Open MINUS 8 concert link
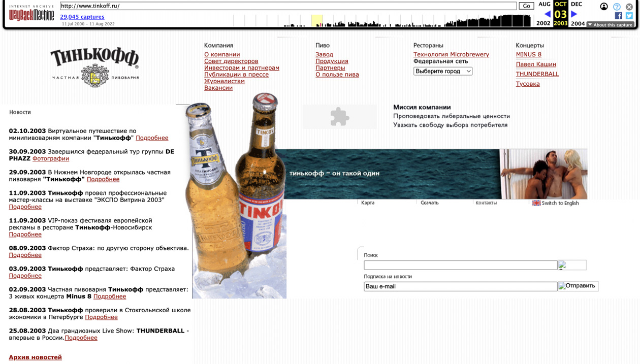The height and width of the screenshot is (364, 640). (x=529, y=54)
